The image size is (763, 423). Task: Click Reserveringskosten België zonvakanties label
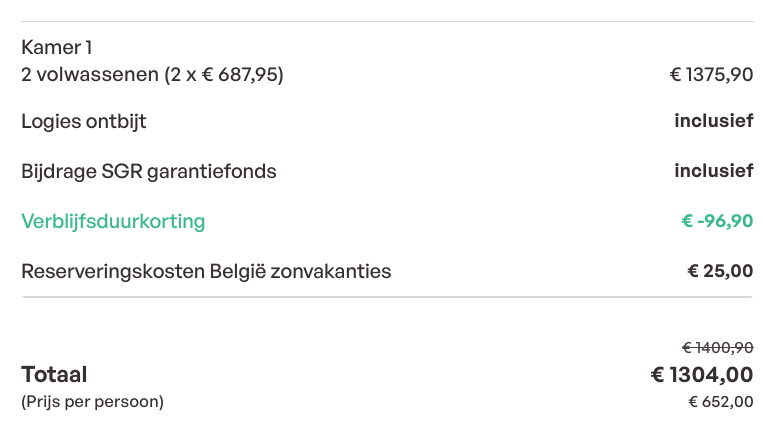coord(206,272)
